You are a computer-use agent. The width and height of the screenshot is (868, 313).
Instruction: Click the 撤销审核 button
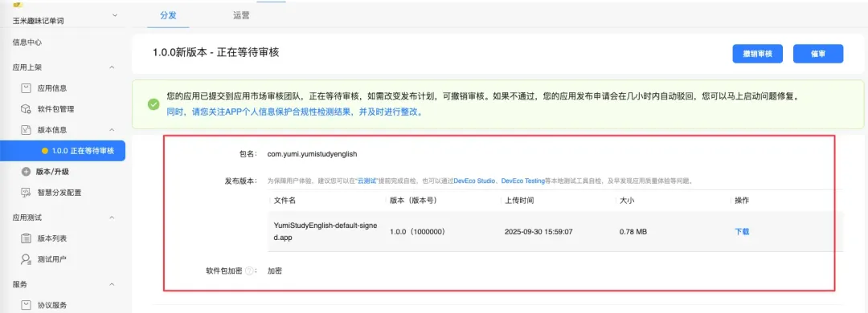point(758,54)
